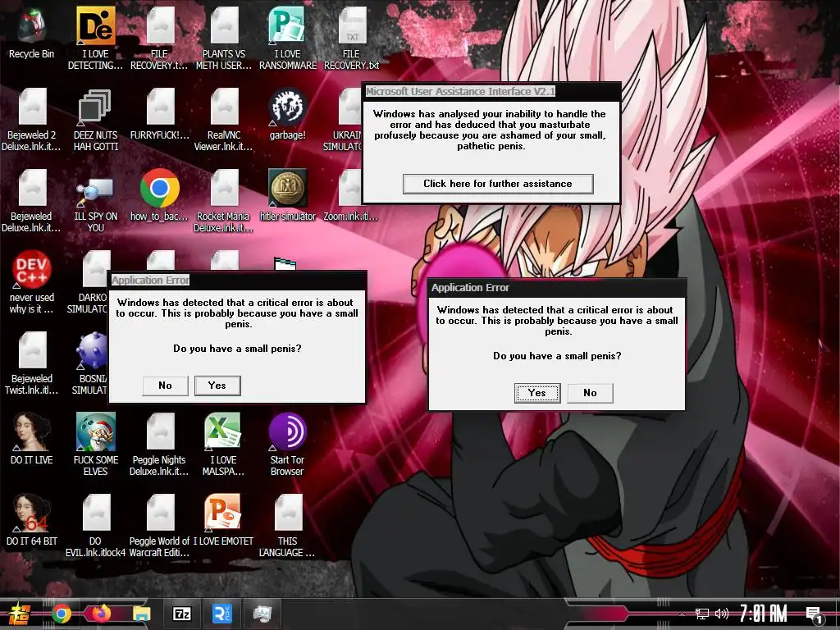Show hidden tray icons chevron
Image resolution: width=840 pixels, height=630 pixels.
coord(682,614)
